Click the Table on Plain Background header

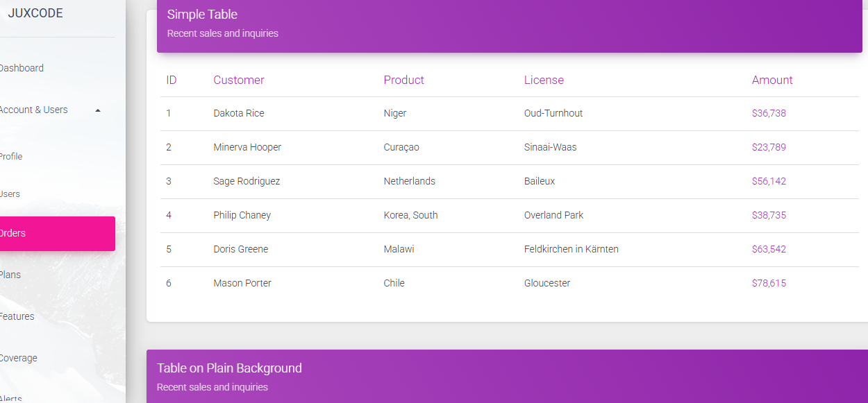point(229,368)
